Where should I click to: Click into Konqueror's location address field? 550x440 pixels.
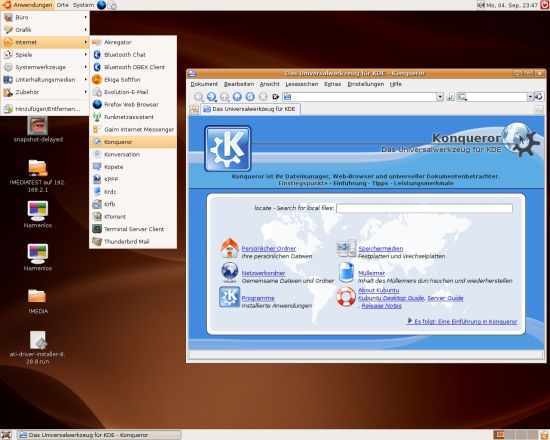[363, 97]
